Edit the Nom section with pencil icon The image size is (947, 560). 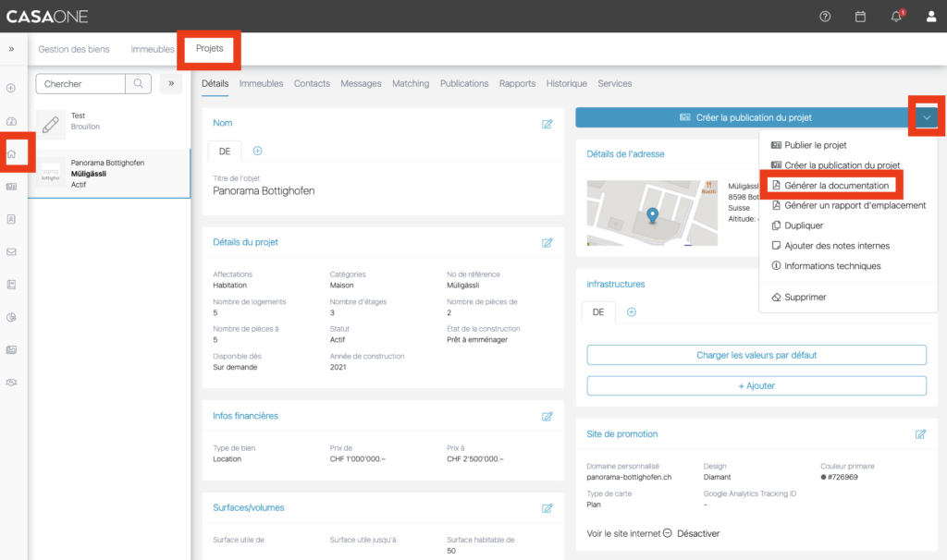547,124
